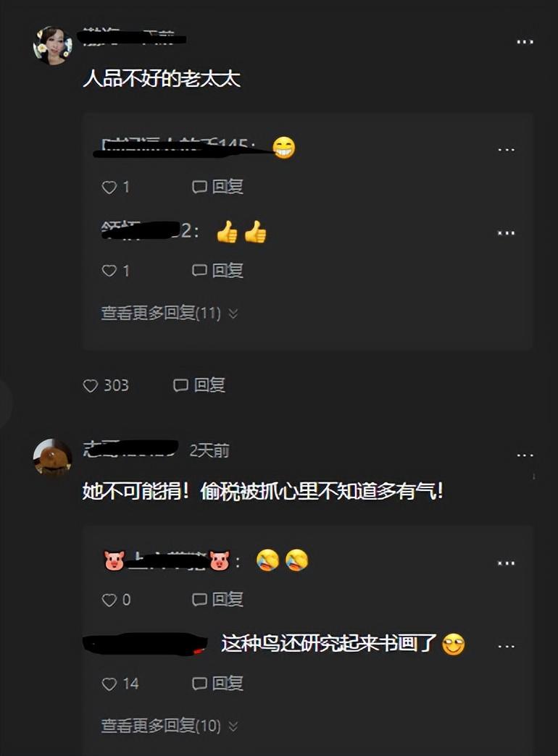Like the pig emoji user's laughing reply
The height and width of the screenshot is (756, 558).
click(109, 600)
